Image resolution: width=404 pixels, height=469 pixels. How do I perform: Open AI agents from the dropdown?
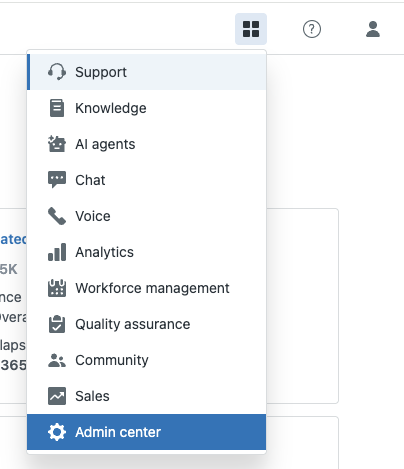(x=147, y=144)
